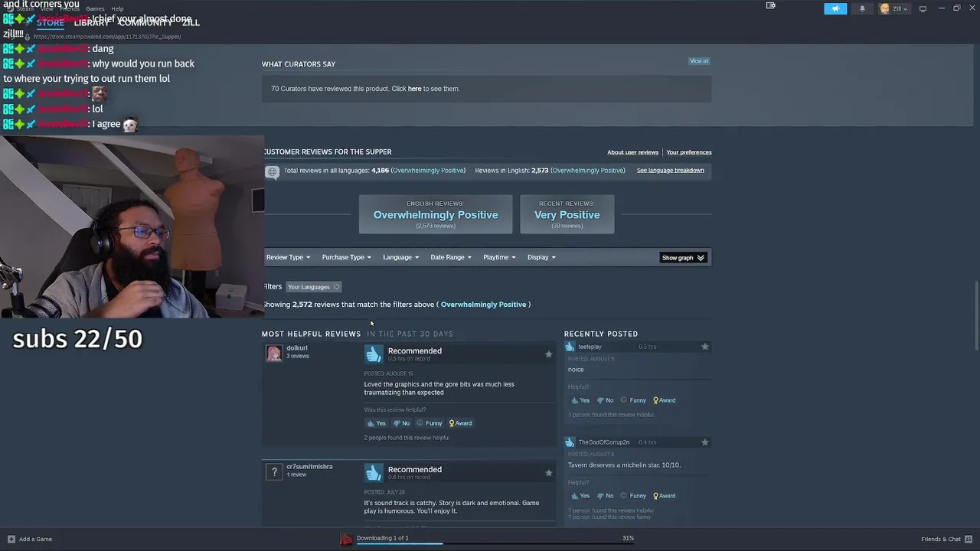Screen dimensions: 980x551
Task: Click the Recommended thumbs-up icon on dolkurl's review
Action: (374, 354)
